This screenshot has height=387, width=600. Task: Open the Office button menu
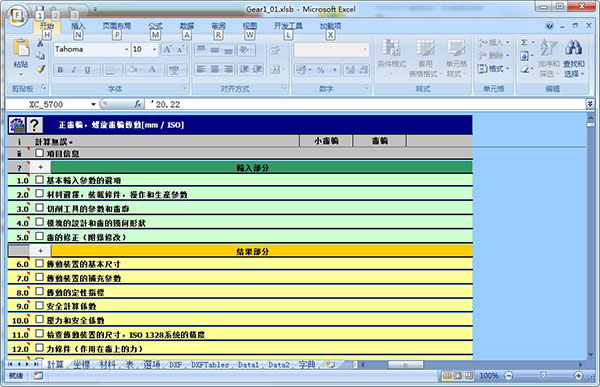(16, 16)
